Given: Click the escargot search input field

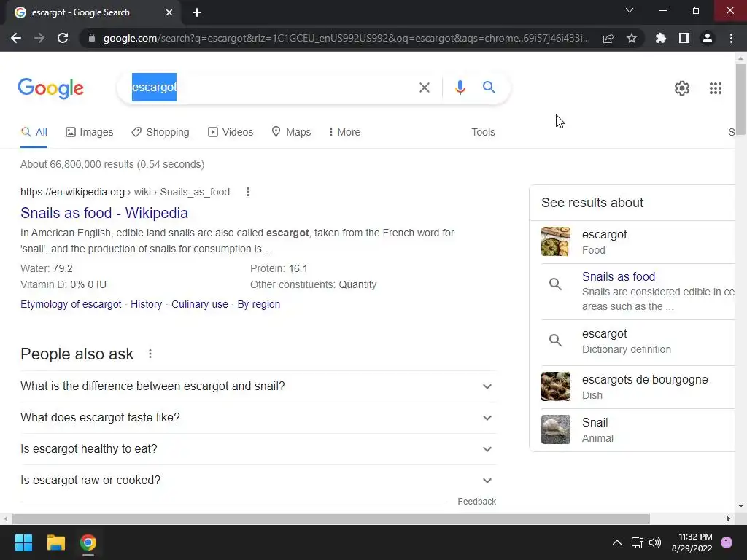Looking at the screenshot, I should (271, 87).
